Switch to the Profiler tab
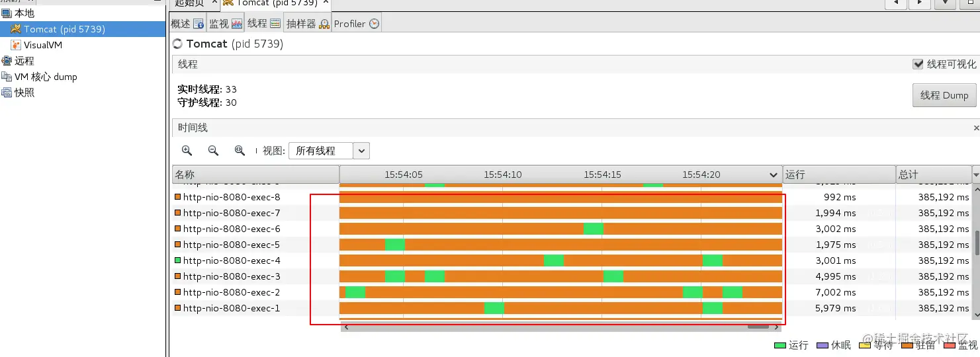Image resolution: width=980 pixels, height=357 pixels. coord(357,23)
